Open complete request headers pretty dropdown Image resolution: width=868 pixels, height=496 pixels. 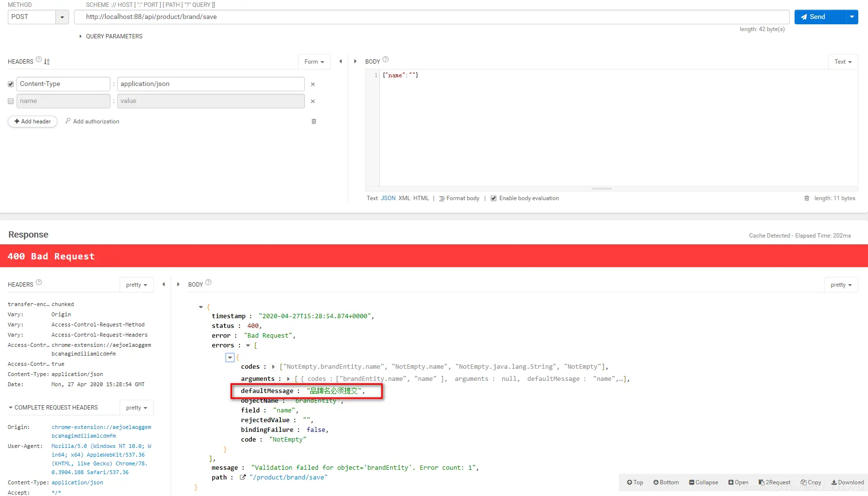tap(137, 408)
